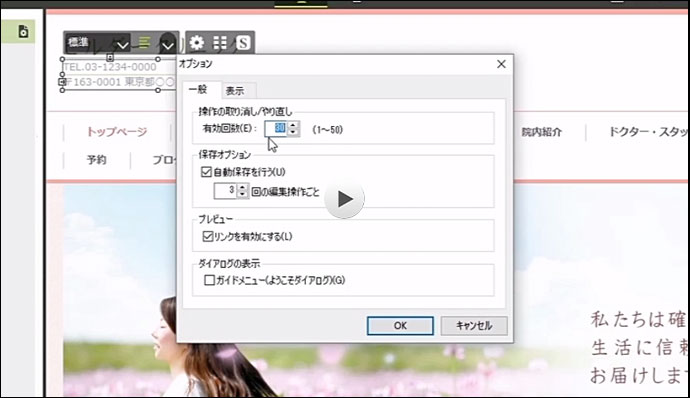Select the TEL.03-1234-0000 text
The height and width of the screenshot is (398, 690).
pyautogui.click(x=110, y=67)
